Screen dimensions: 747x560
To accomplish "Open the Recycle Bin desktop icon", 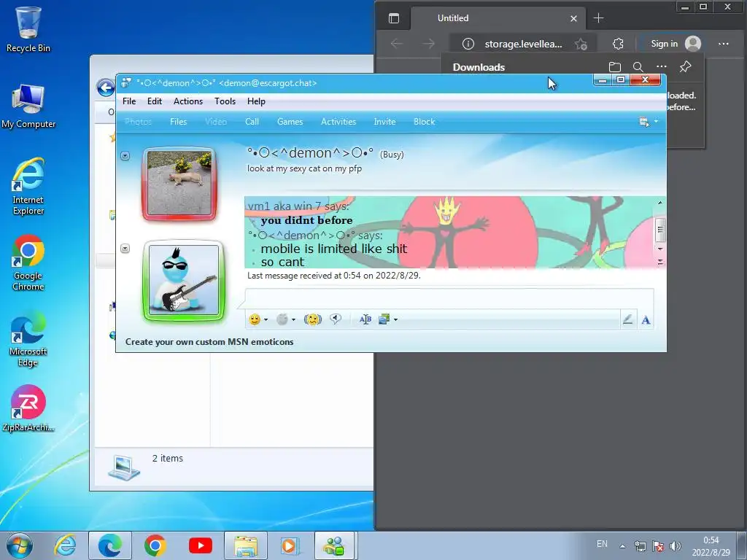I will click(x=28, y=29).
